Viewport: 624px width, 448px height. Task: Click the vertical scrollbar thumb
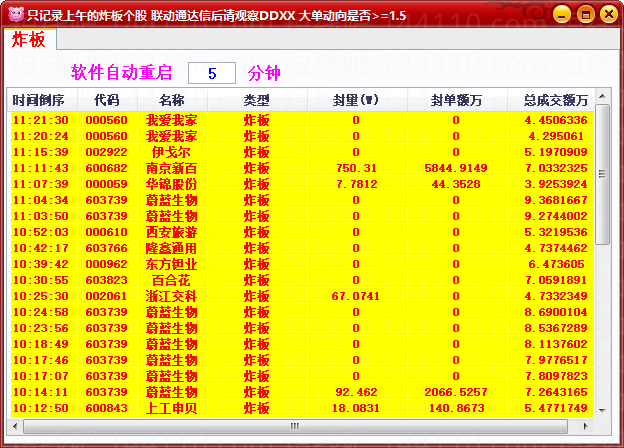point(602,174)
